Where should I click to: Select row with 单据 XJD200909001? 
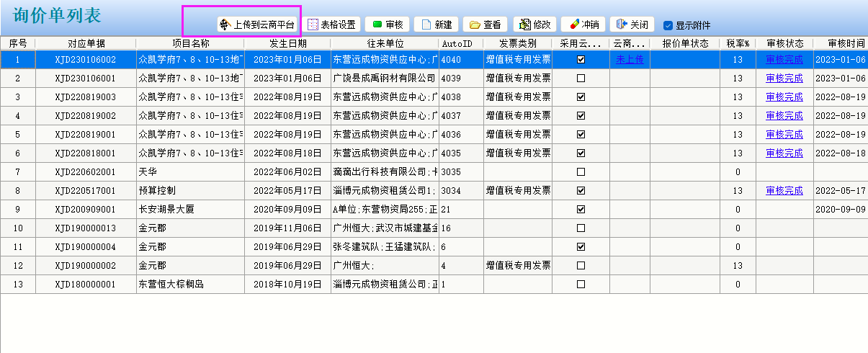click(85, 210)
